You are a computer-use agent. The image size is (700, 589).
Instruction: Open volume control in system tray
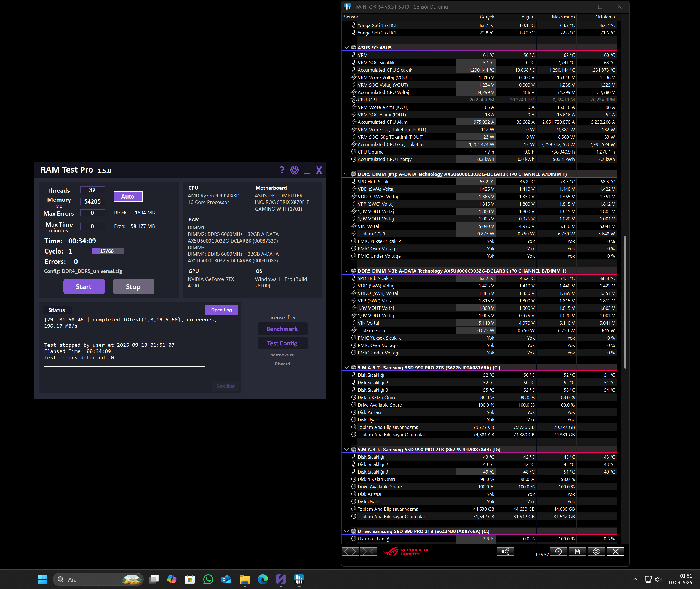[x=658, y=580]
